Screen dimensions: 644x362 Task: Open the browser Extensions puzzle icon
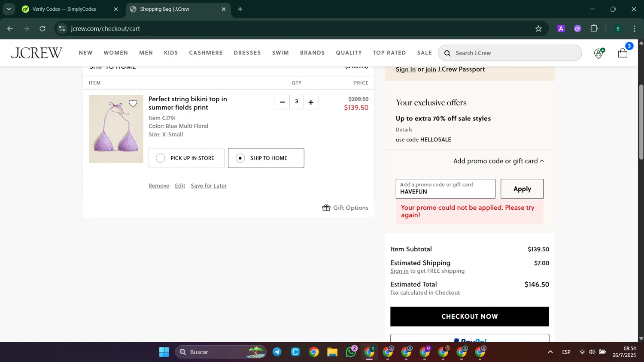594,29
